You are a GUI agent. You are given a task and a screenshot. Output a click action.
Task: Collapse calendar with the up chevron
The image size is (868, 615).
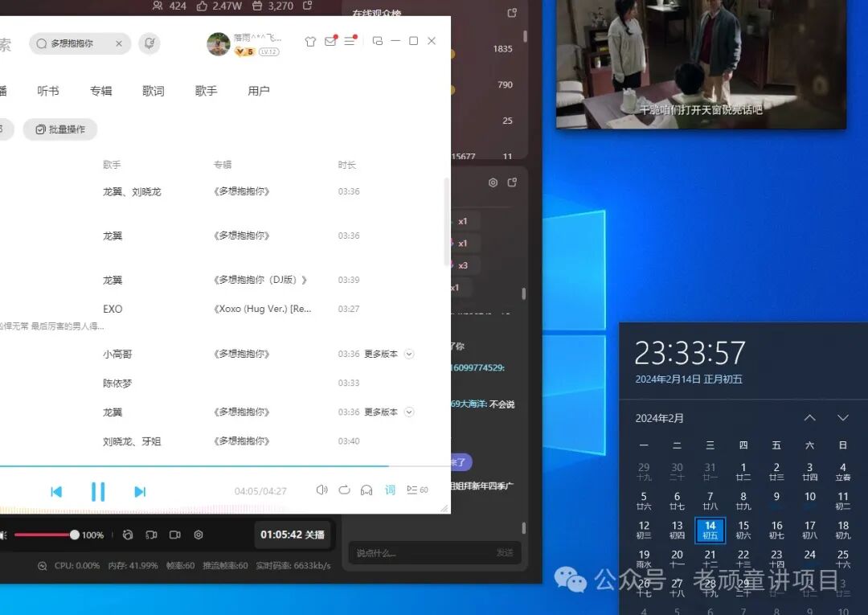(810, 417)
